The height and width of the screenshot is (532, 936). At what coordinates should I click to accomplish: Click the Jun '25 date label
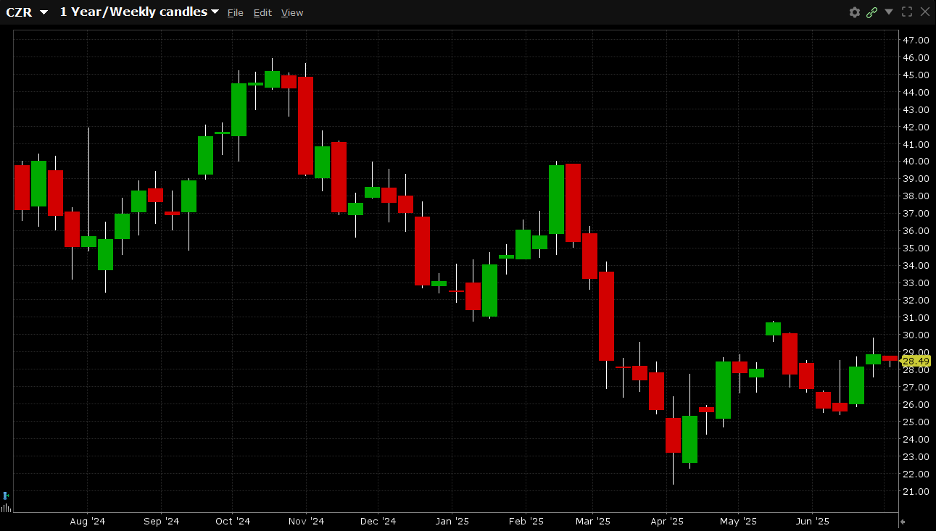pyautogui.click(x=812, y=521)
